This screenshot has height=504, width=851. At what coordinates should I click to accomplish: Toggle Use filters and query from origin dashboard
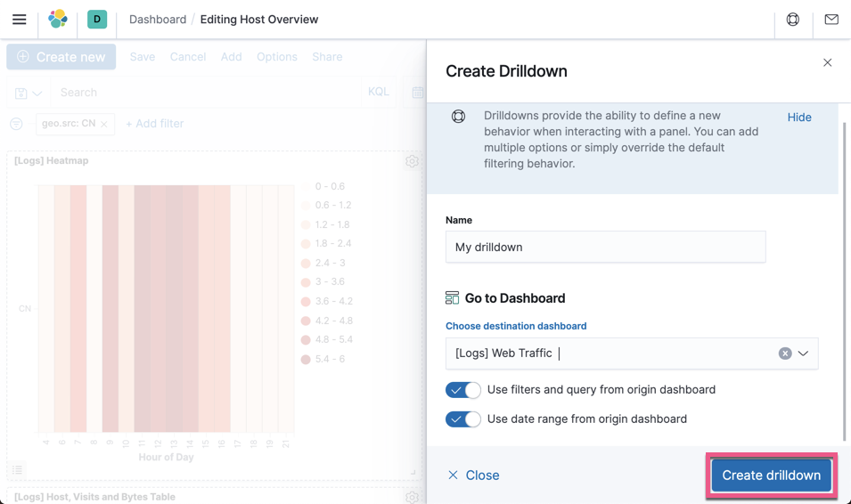[x=463, y=390]
